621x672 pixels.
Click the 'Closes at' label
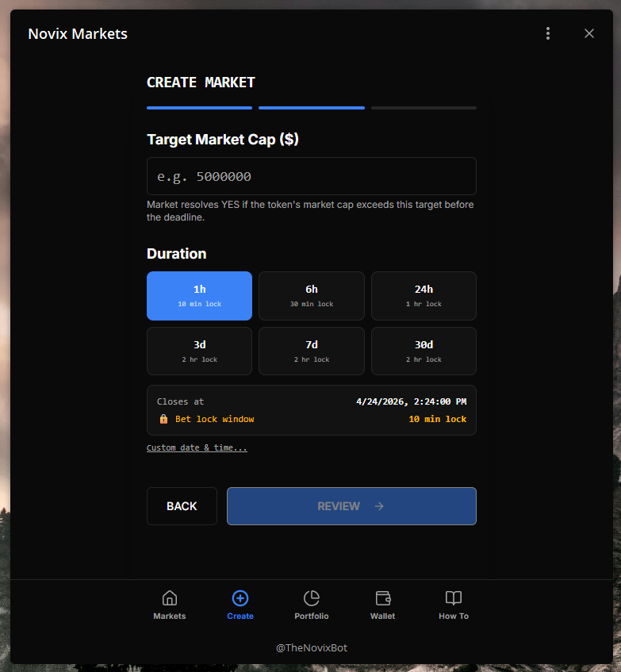pyautogui.click(x=180, y=401)
